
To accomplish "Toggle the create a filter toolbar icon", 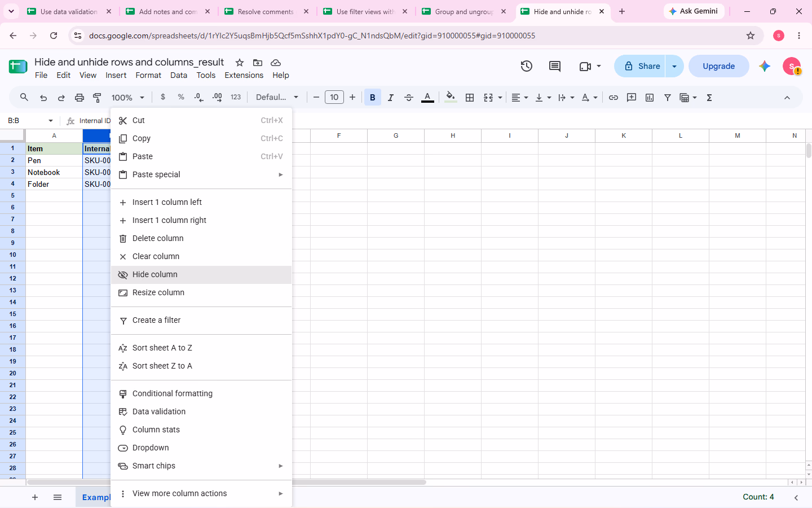I will [x=668, y=98].
